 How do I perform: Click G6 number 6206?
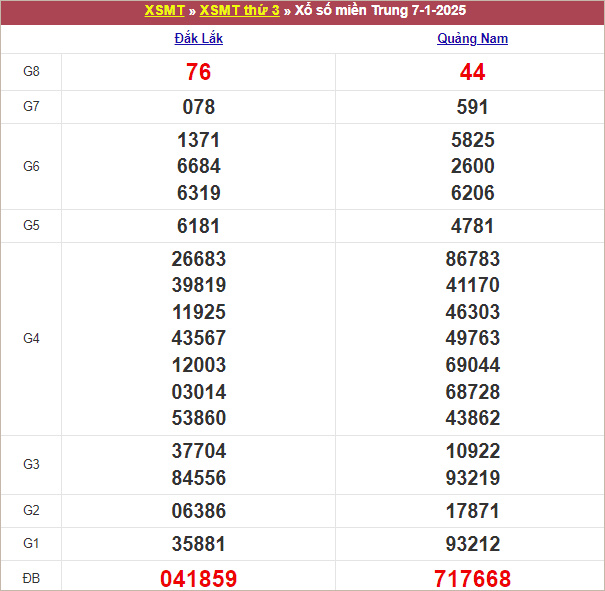click(x=472, y=193)
